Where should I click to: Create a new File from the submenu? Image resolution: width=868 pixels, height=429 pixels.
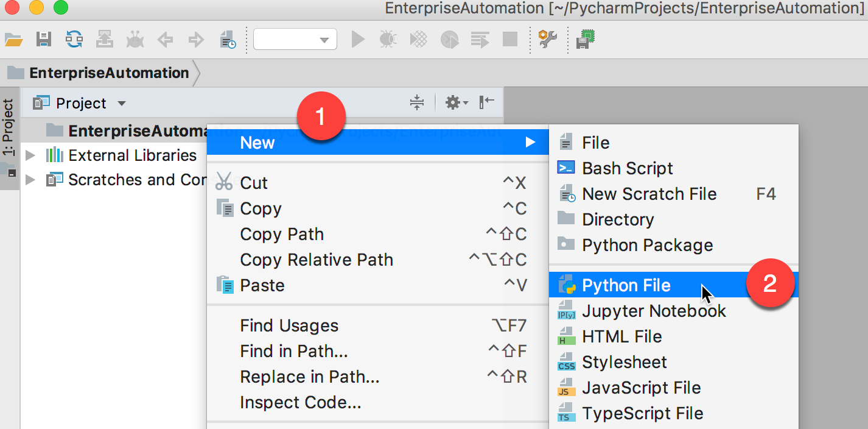pyautogui.click(x=673, y=143)
